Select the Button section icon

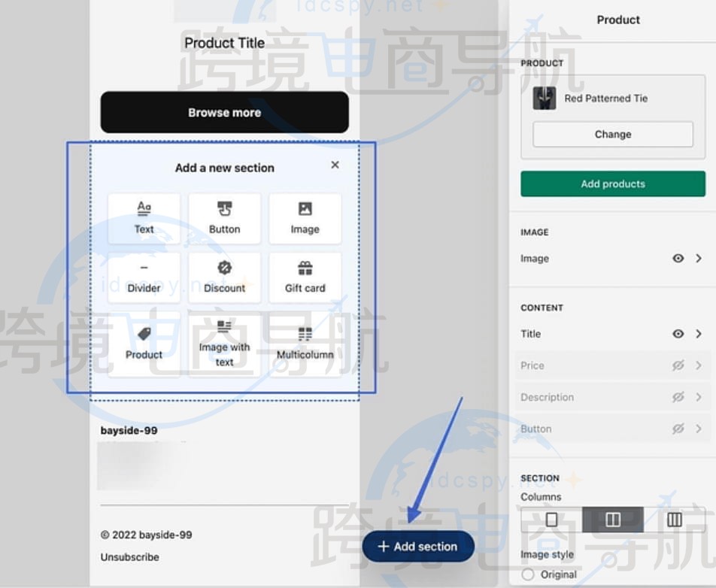tap(224, 218)
